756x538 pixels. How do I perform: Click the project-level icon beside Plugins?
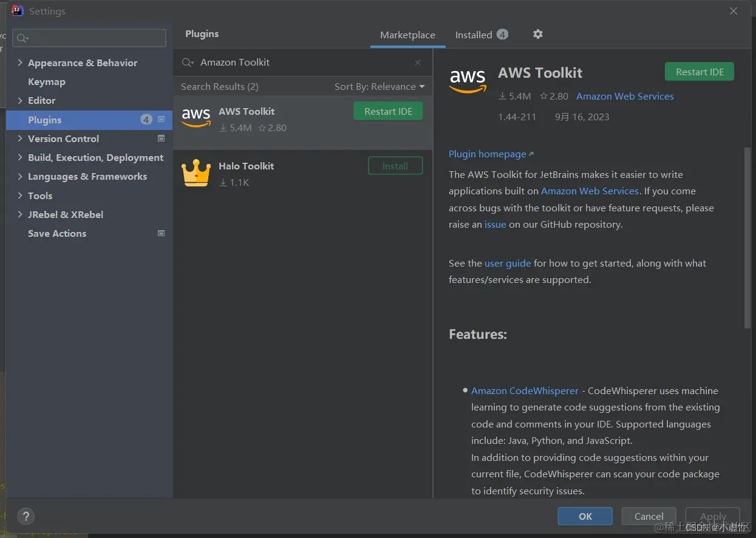pyautogui.click(x=162, y=120)
